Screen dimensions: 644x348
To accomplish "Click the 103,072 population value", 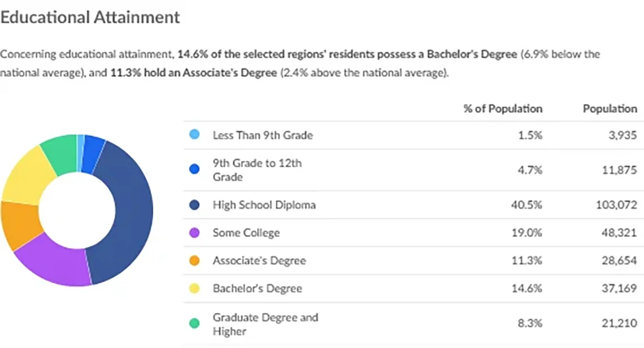I will (616, 205).
